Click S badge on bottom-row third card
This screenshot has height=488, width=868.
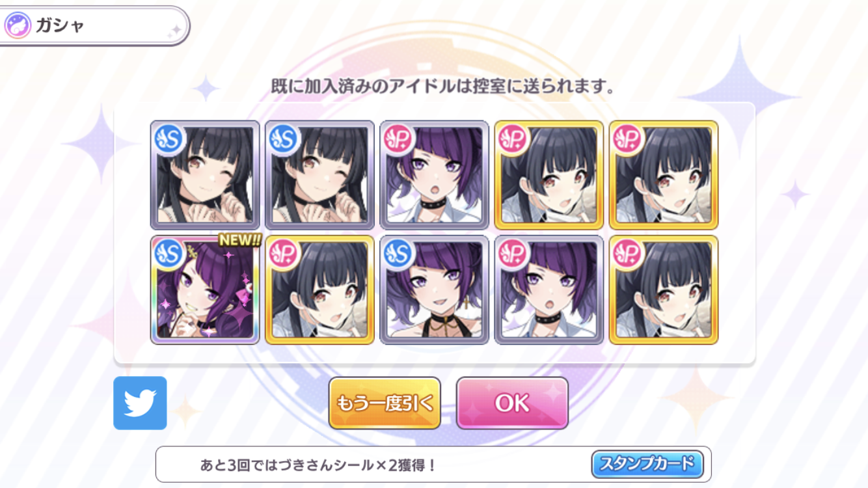point(398,254)
